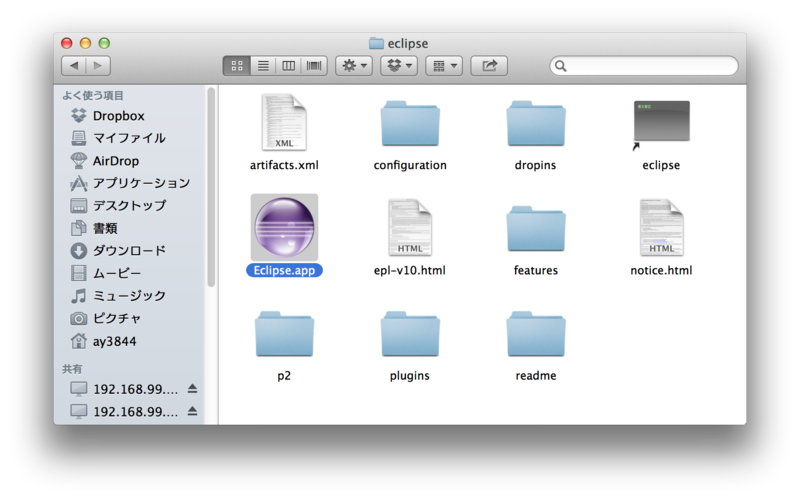
Task: Click the sidebar scrollbar
Action: pyautogui.click(x=211, y=187)
